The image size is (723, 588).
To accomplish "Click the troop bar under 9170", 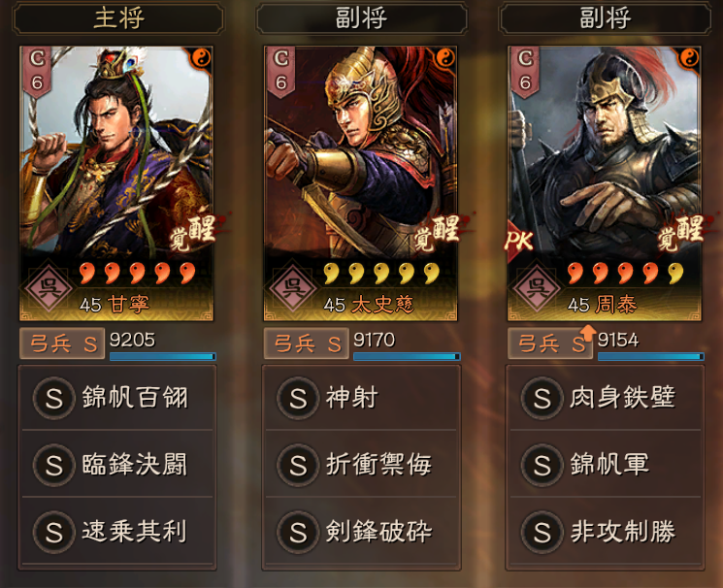I will pyautogui.click(x=407, y=356).
